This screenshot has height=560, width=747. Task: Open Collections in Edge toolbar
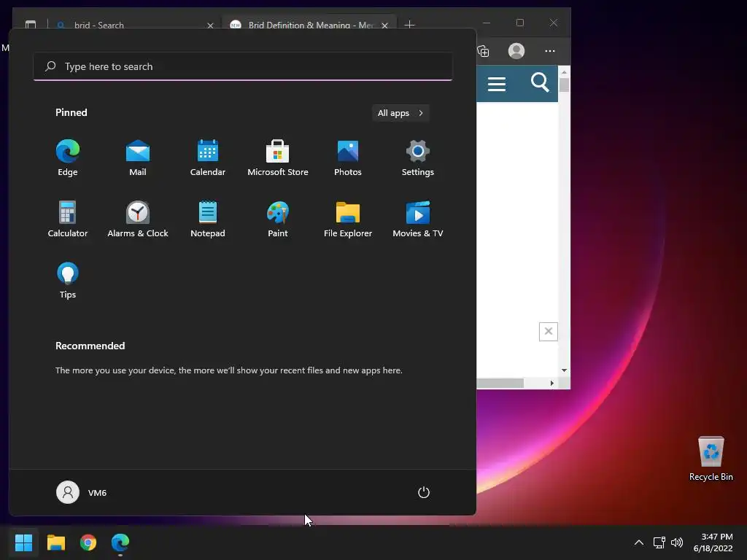(483, 51)
